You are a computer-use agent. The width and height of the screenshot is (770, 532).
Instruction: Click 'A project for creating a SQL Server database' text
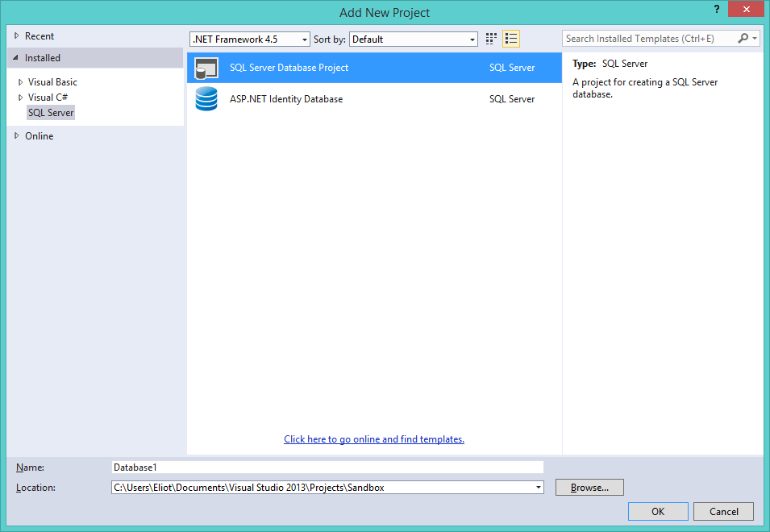pyautogui.click(x=645, y=89)
